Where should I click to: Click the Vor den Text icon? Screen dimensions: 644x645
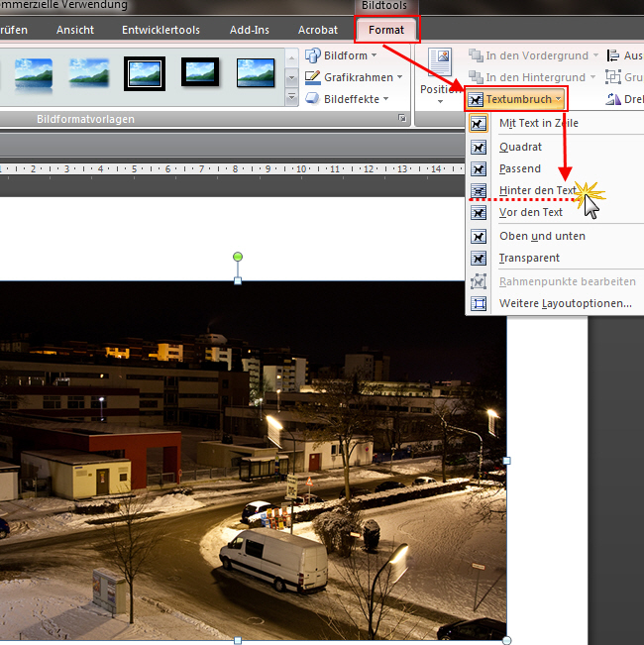click(480, 212)
